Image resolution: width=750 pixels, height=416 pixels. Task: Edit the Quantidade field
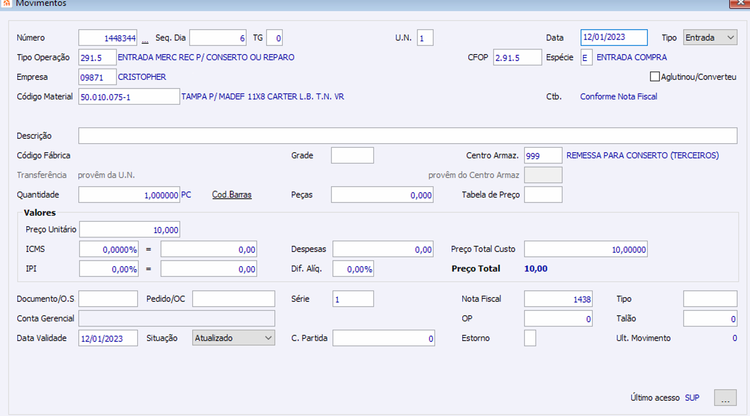click(129, 195)
